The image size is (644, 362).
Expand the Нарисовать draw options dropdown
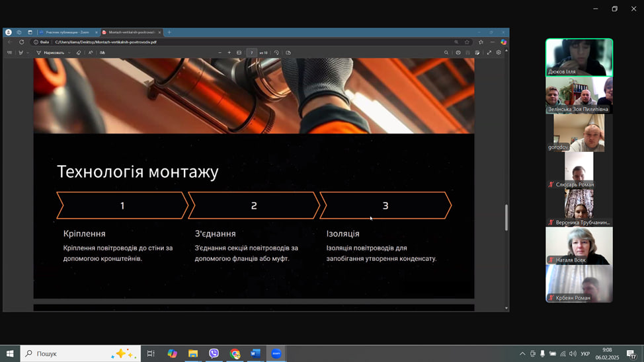69,53
